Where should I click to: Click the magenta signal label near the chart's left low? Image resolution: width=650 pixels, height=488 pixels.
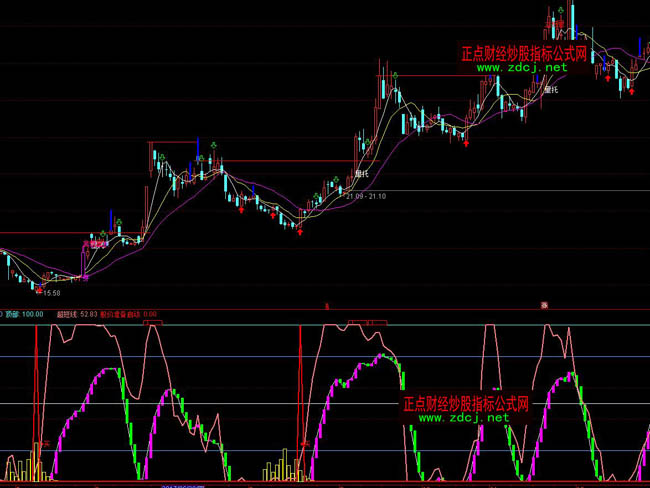[94, 243]
